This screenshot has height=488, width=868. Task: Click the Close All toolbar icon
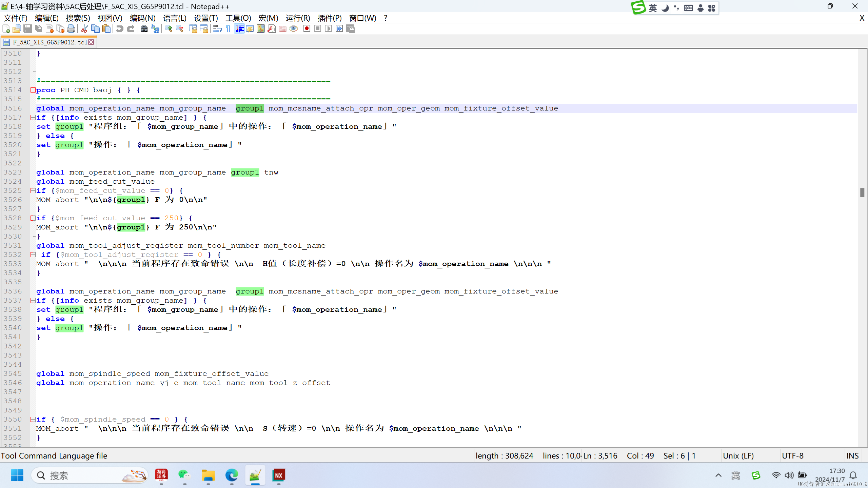coord(60,29)
